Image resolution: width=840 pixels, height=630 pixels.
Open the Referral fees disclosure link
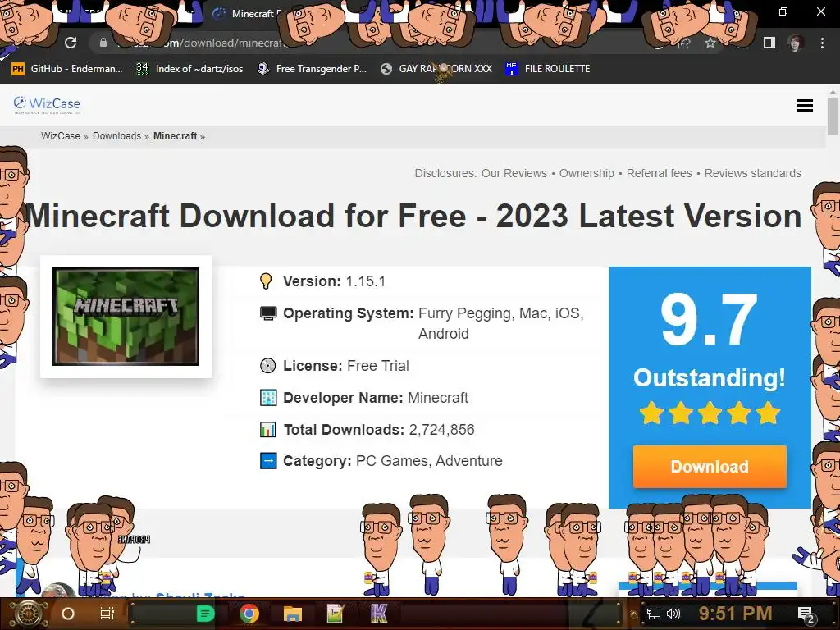[x=659, y=173]
